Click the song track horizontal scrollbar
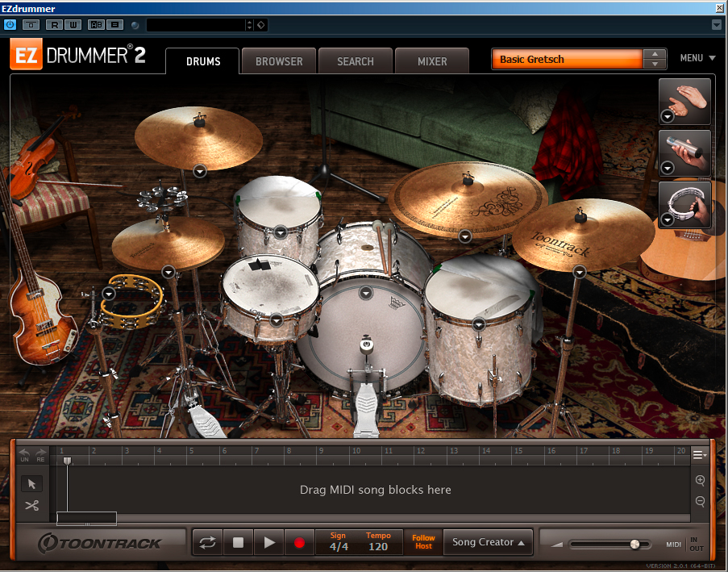 click(x=86, y=518)
